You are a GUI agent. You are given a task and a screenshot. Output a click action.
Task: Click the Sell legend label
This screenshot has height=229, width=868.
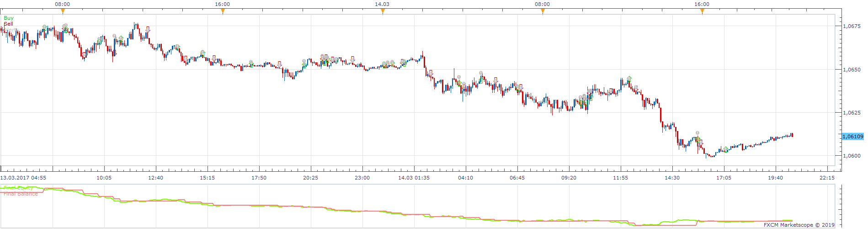[x=8, y=23]
